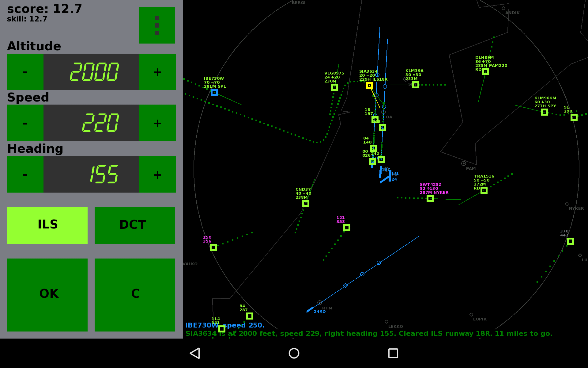Increase speed with plus button
The image size is (588, 368).
click(157, 123)
